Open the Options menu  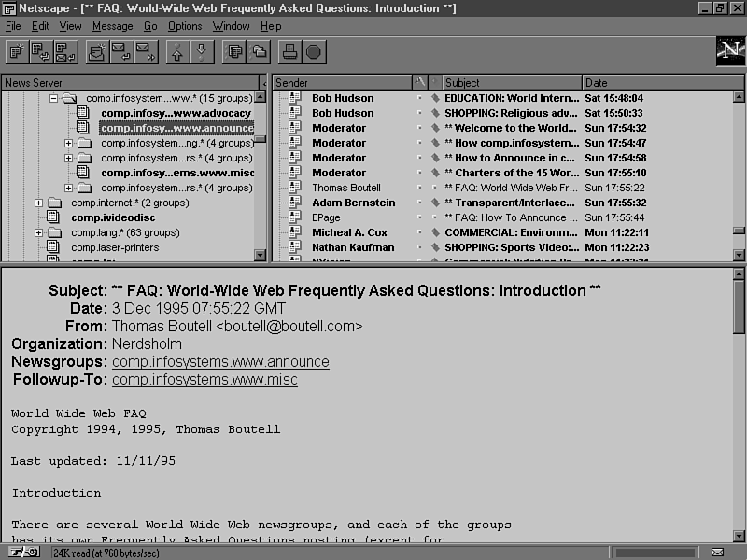[185, 26]
